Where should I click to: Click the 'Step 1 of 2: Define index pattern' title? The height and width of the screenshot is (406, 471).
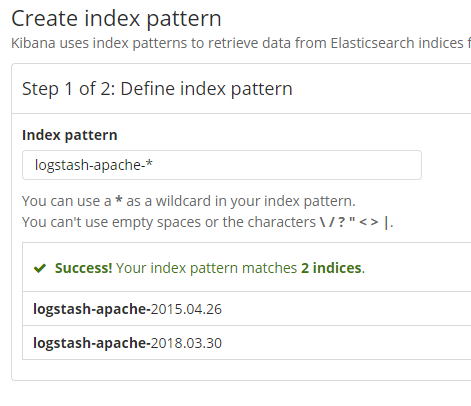tap(157, 89)
